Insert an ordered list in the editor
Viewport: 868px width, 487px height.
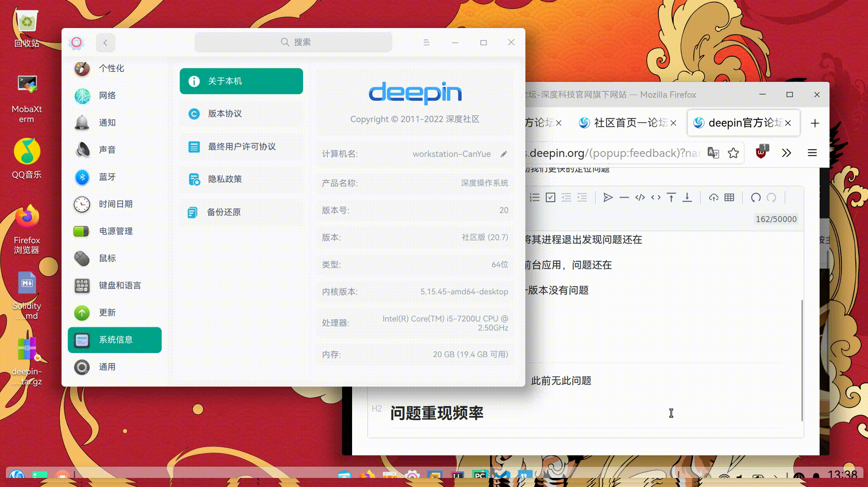[x=534, y=197]
